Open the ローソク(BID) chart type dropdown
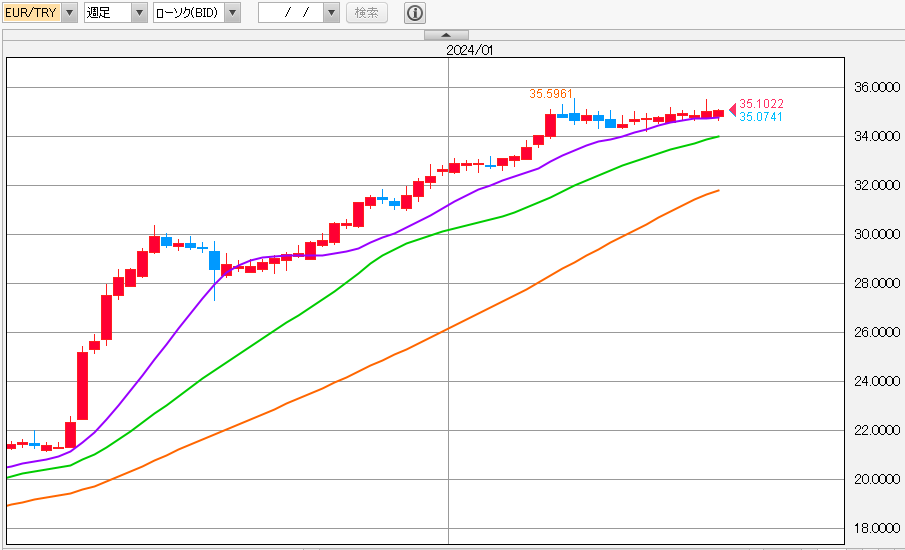905x550 pixels. pos(196,12)
